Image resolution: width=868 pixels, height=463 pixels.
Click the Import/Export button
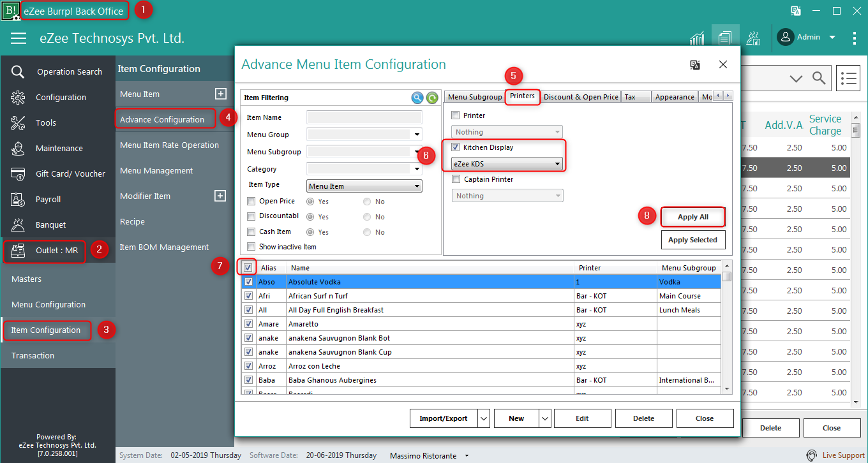(x=444, y=418)
